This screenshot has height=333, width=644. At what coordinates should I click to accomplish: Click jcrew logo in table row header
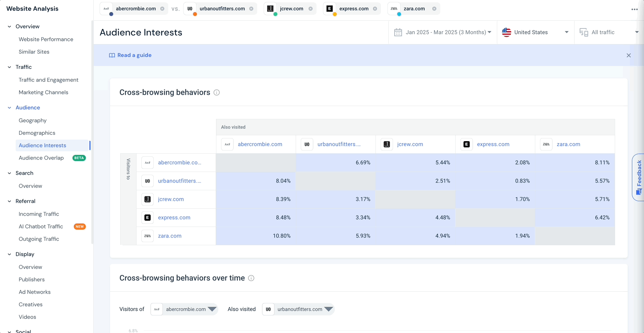148,199
